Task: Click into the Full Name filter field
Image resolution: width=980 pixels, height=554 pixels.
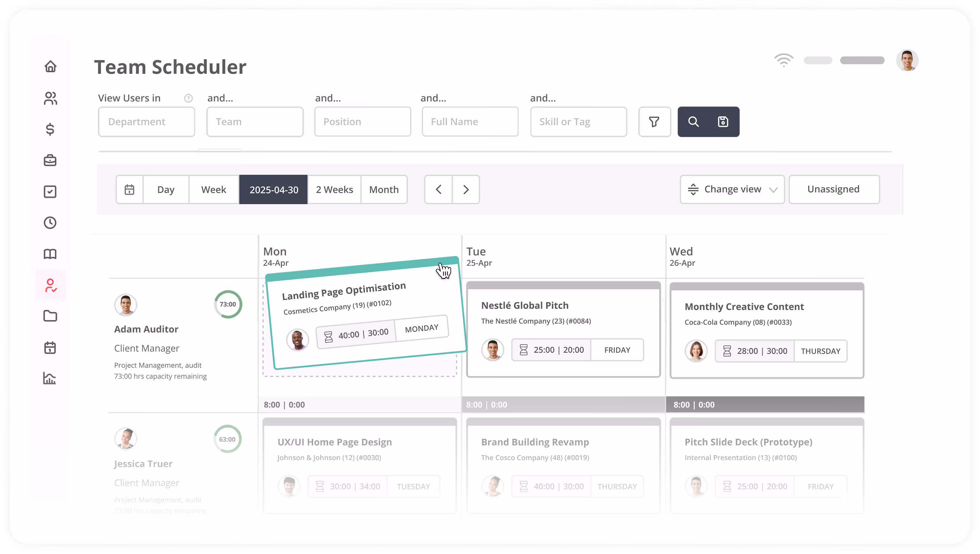Action: [x=469, y=122]
